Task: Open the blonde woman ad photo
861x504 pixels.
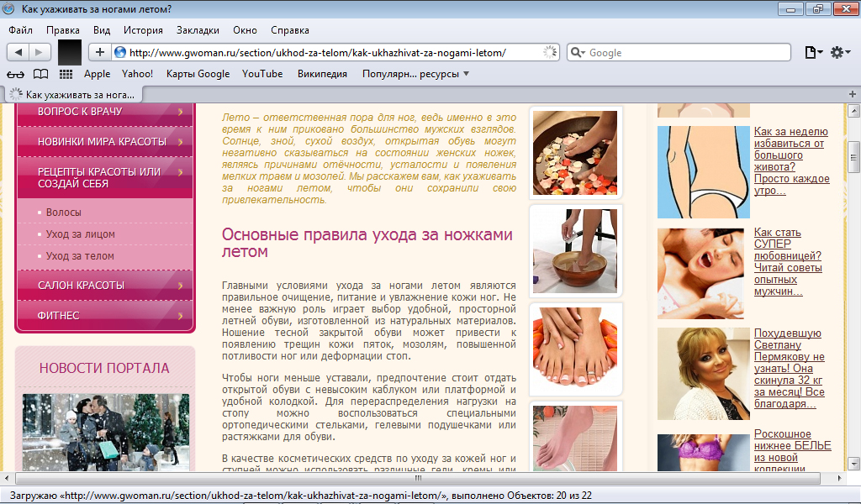Action: [704, 374]
